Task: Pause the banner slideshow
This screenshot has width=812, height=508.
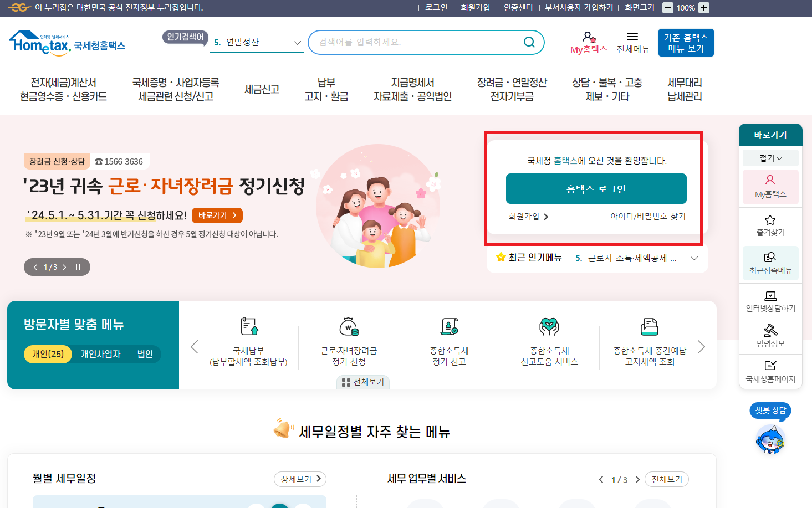Action: point(78,267)
